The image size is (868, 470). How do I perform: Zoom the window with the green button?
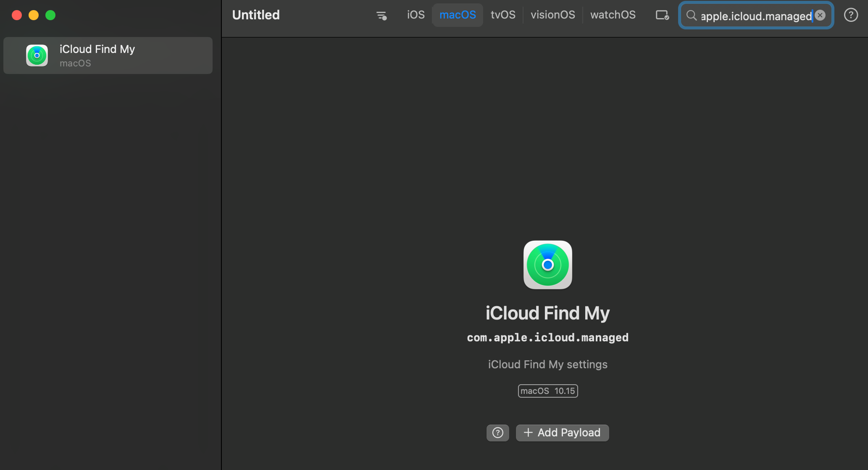click(50, 15)
